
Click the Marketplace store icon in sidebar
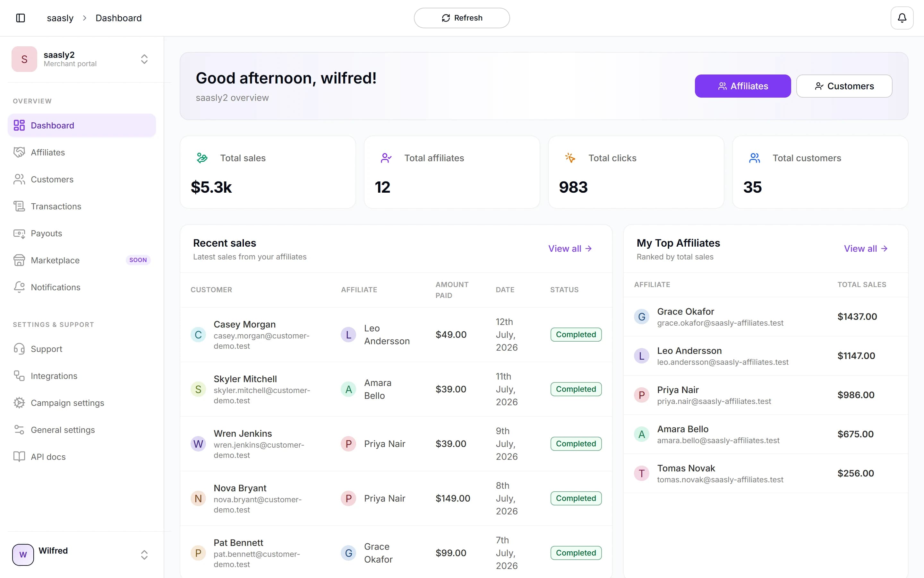pos(19,260)
